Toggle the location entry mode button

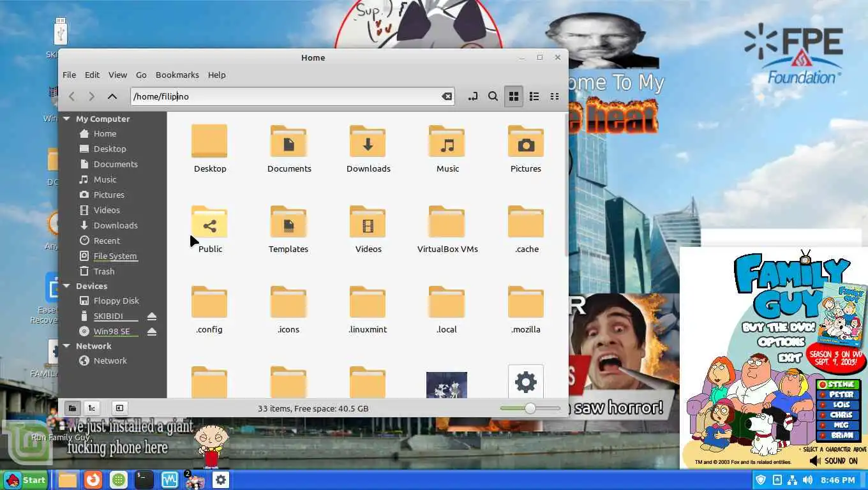point(472,96)
